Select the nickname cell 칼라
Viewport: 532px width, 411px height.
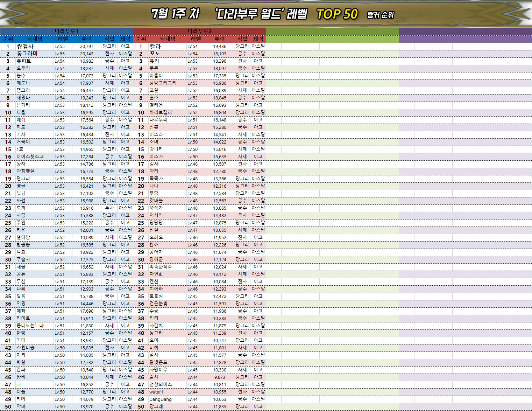pos(155,46)
